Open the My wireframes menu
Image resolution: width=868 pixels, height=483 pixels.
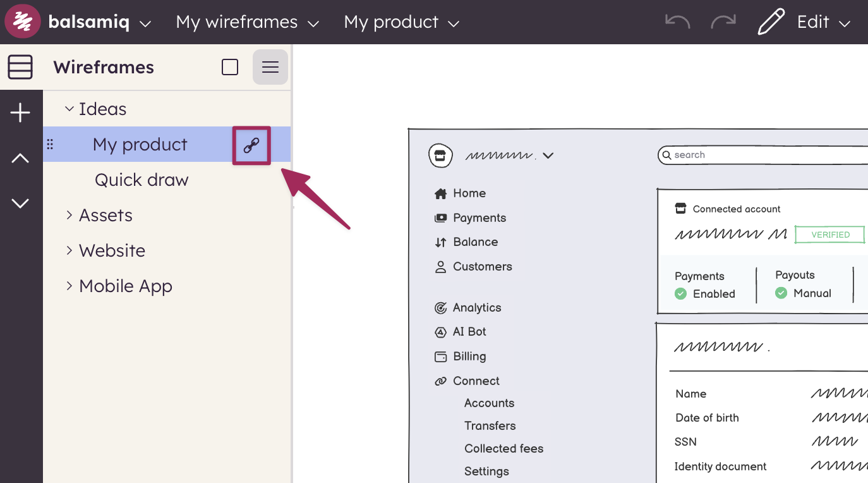coord(247,22)
